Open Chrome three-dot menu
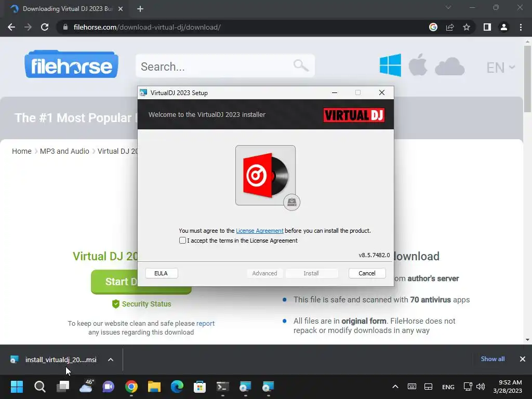Image resolution: width=532 pixels, height=399 pixels. click(521, 27)
